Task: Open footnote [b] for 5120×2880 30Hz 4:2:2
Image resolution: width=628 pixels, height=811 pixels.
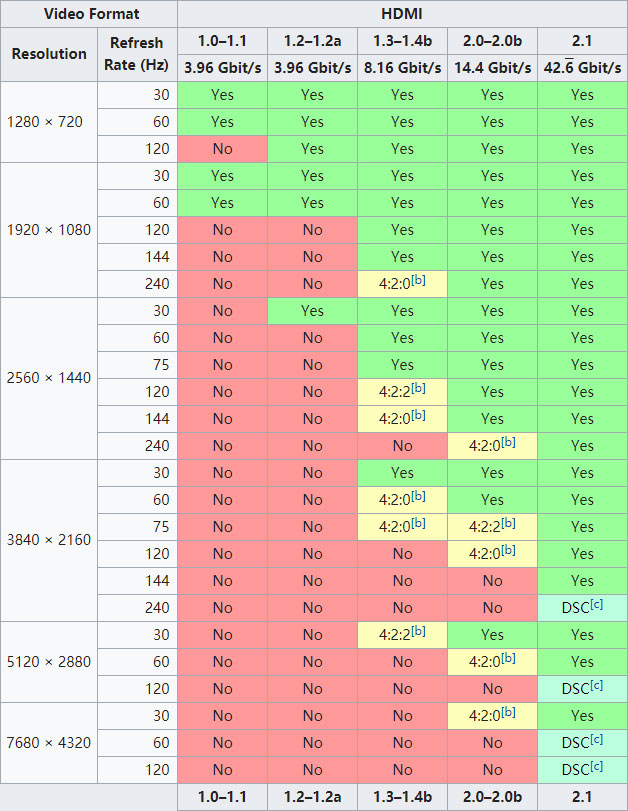Action: [x=418, y=630]
